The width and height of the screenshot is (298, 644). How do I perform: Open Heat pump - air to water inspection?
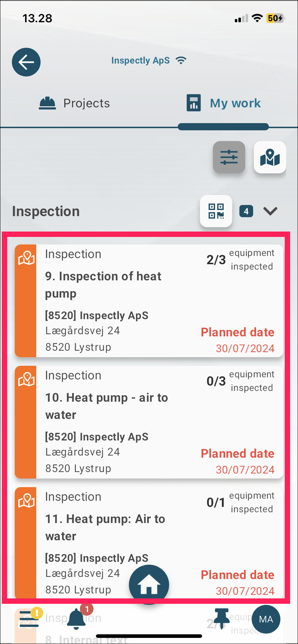pos(149,422)
